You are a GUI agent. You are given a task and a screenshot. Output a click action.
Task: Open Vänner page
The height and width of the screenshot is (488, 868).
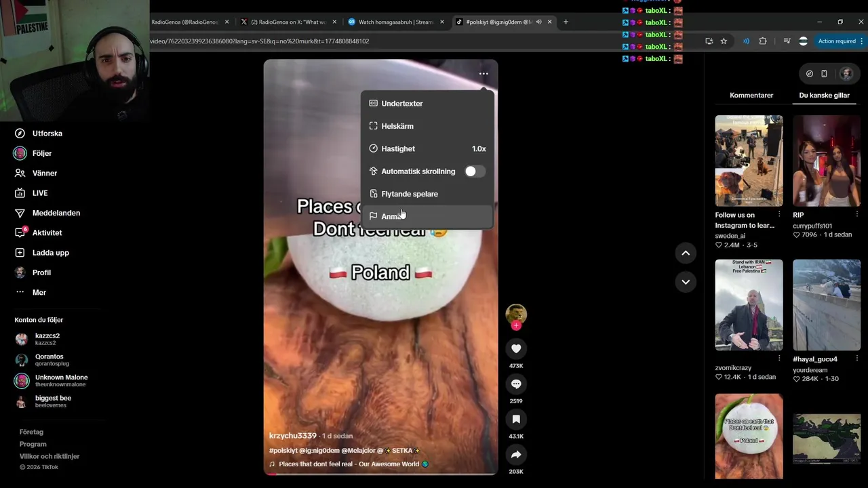point(36,173)
